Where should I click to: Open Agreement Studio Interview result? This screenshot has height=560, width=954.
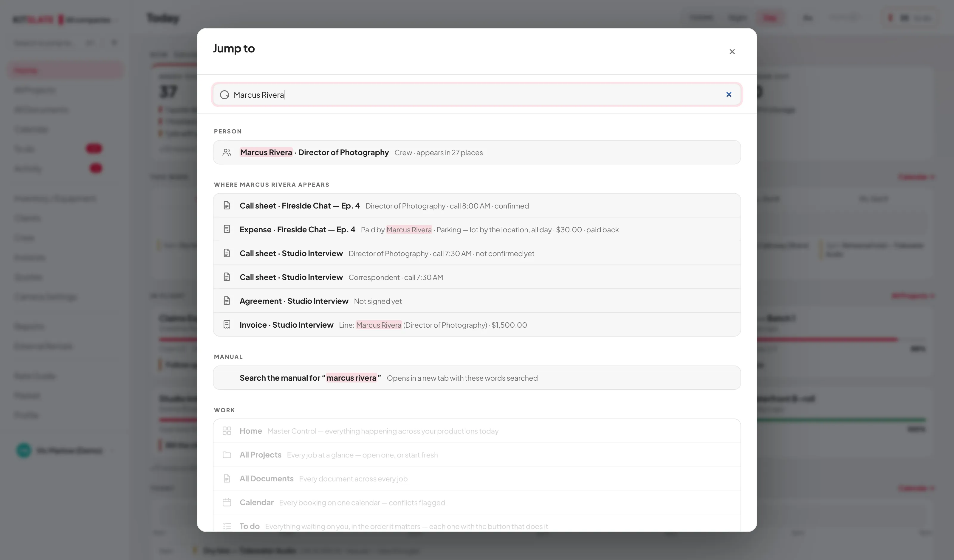coord(477,301)
